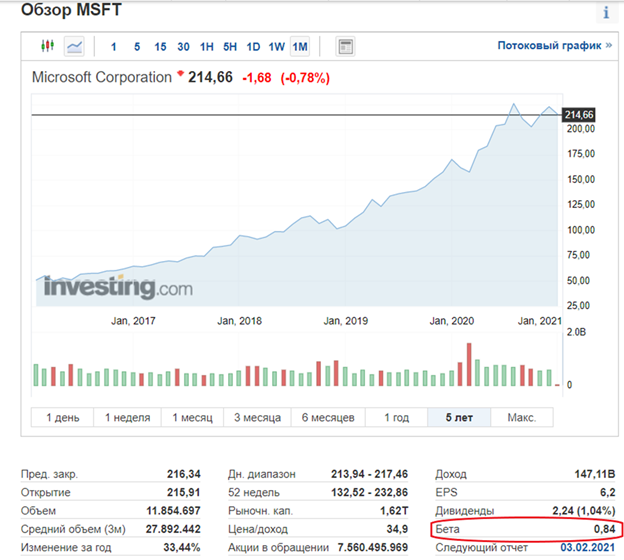Switch to candlestick chart type icon
This screenshot has width=624, height=560.
point(47,46)
